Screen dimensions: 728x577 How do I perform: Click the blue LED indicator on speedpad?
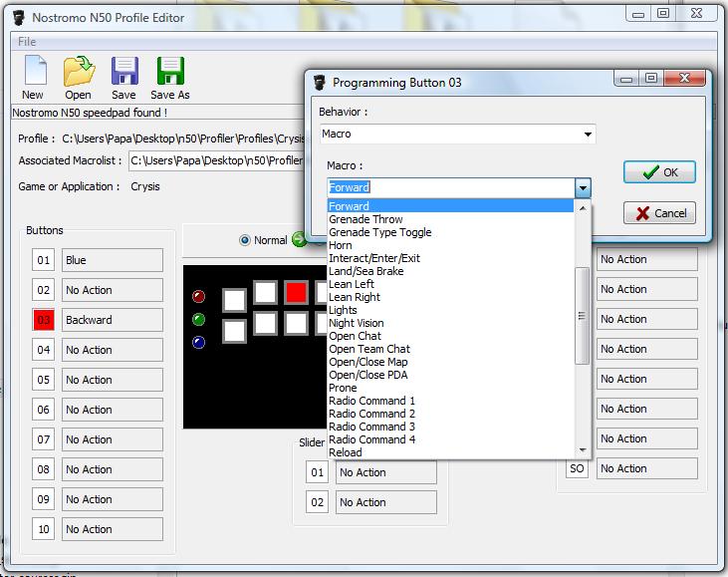[x=199, y=343]
